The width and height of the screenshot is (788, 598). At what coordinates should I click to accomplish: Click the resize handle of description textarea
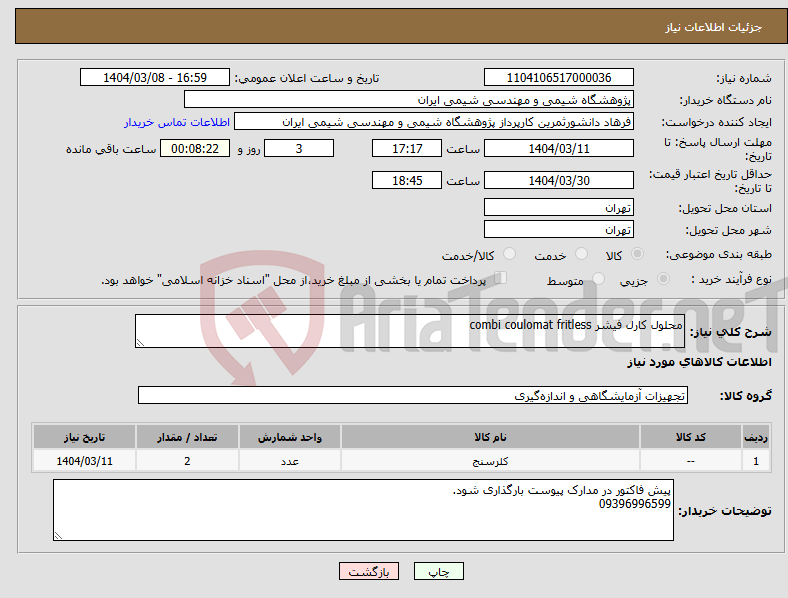(x=140, y=343)
